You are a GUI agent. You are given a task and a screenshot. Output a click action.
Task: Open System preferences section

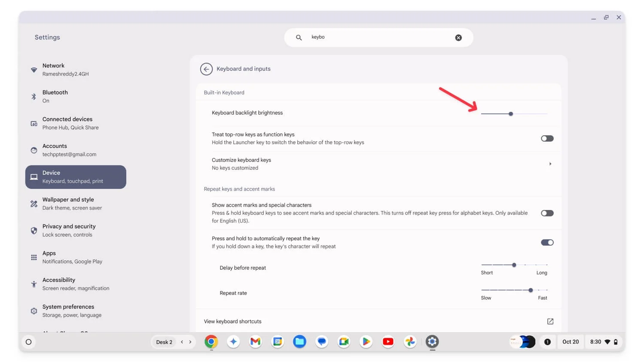[76, 311]
